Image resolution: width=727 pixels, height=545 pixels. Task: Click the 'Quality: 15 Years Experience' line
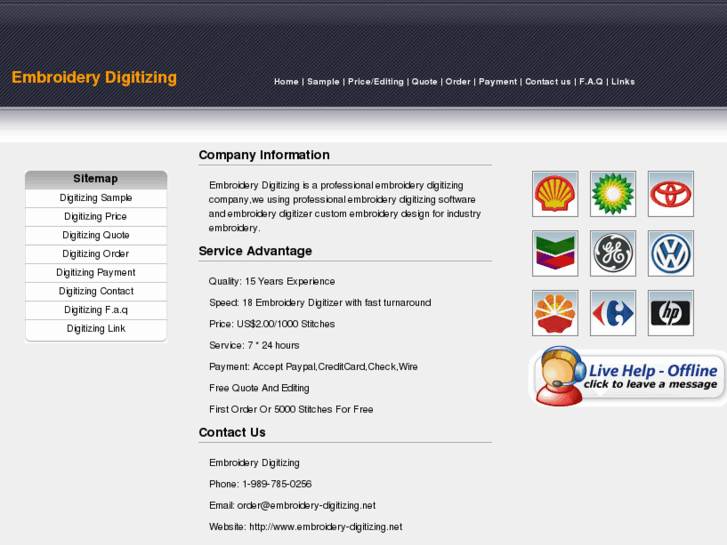tap(272, 282)
